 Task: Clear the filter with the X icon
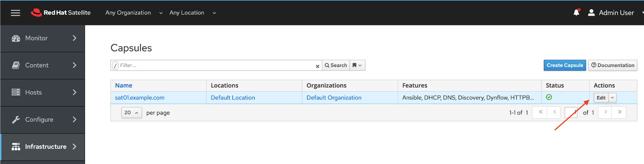317,66
